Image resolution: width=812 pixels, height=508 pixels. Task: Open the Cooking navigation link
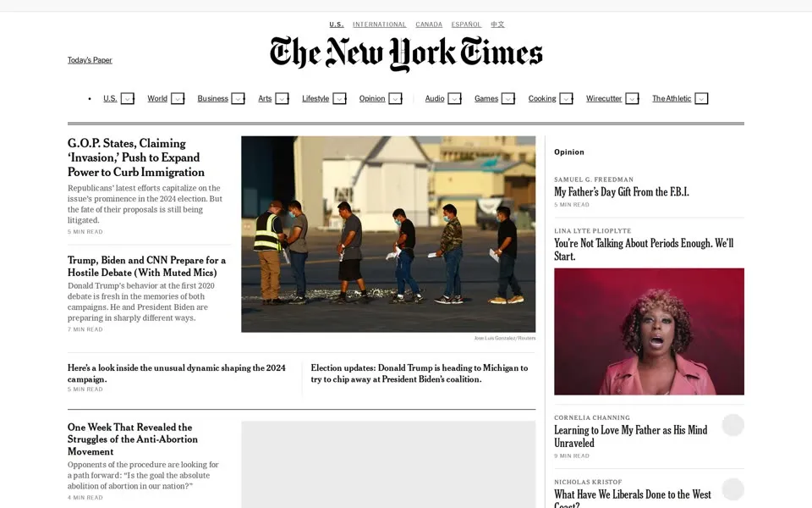[x=542, y=98]
